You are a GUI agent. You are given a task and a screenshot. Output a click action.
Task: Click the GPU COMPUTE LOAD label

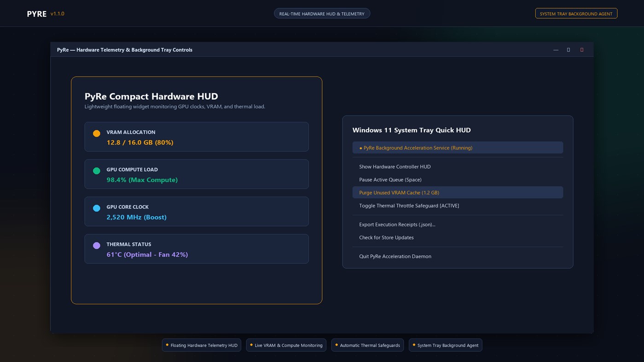point(132,169)
